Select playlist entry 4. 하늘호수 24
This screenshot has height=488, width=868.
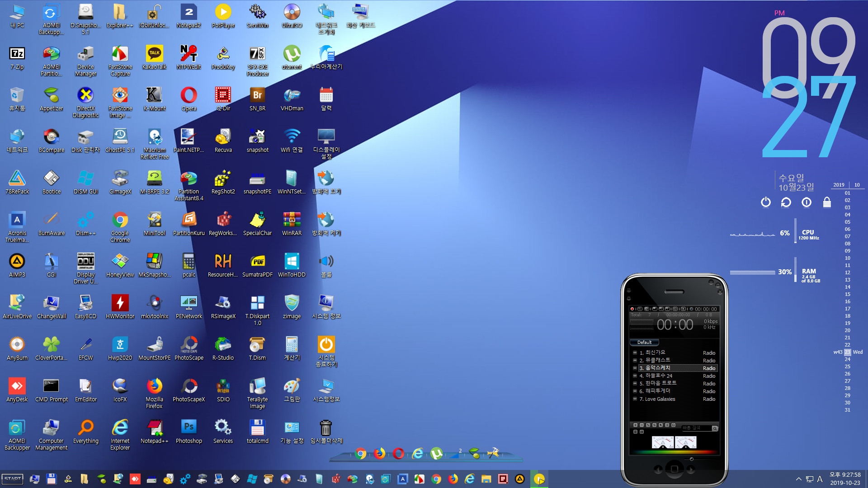675,375
